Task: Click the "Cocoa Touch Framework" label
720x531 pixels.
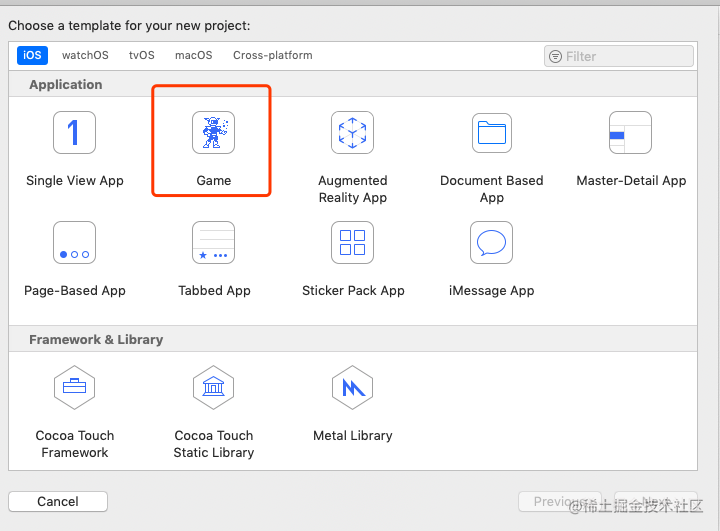Action: 75,444
